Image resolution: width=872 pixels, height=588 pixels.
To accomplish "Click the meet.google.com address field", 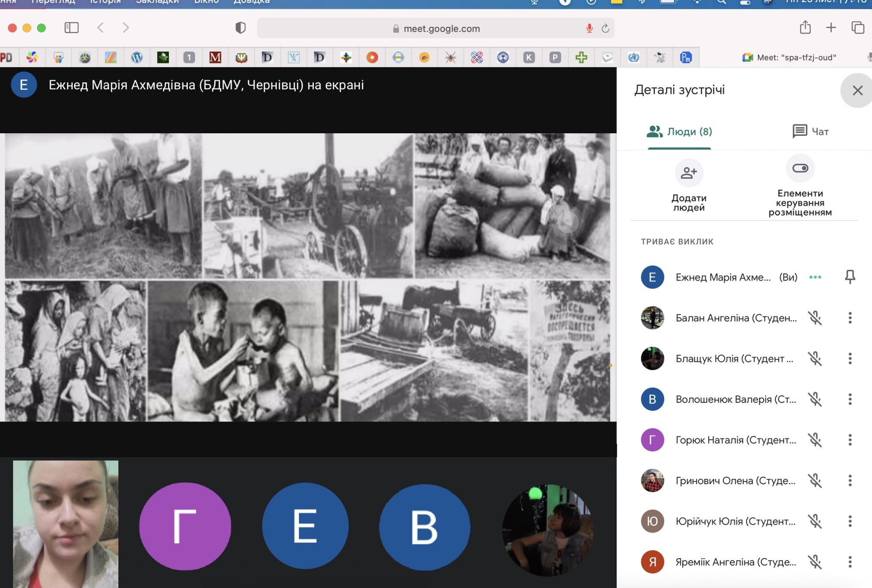I will pyautogui.click(x=441, y=29).
